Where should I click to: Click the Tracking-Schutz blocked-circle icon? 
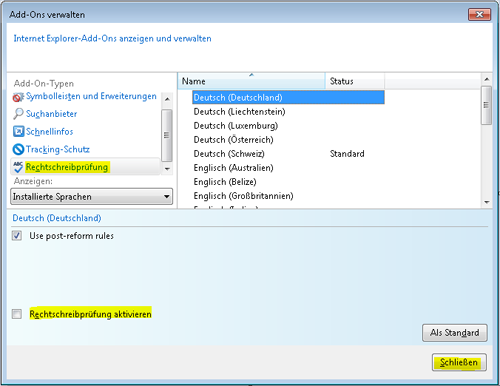tap(18, 149)
